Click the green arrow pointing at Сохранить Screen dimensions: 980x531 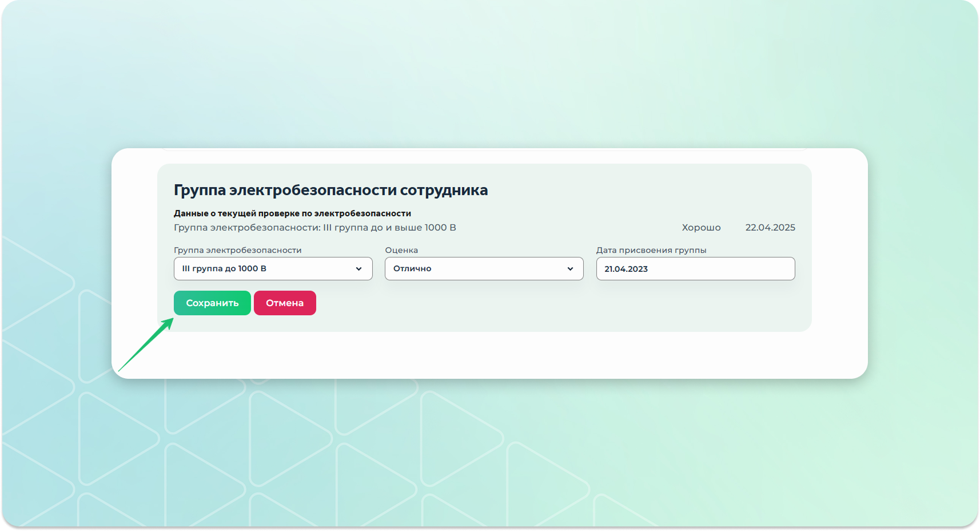pos(146,345)
